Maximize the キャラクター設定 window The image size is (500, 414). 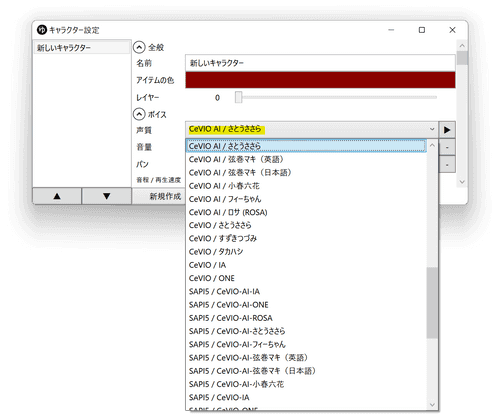point(422,30)
